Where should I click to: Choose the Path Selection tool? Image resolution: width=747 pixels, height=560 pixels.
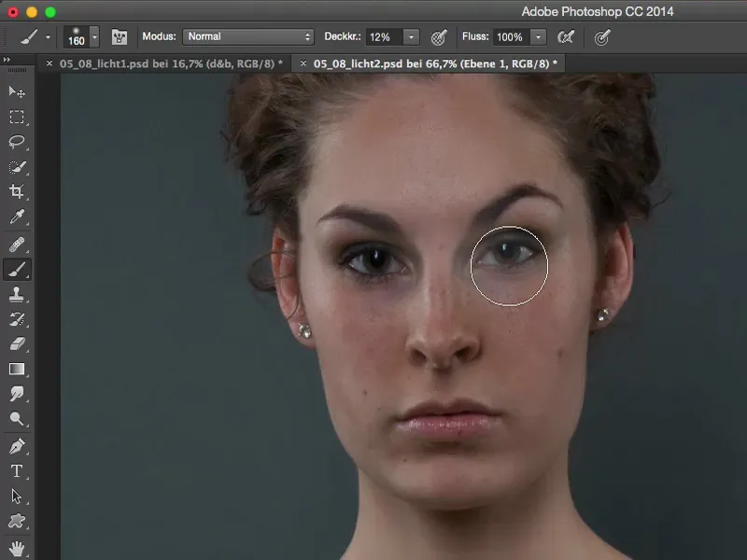(17, 497)
